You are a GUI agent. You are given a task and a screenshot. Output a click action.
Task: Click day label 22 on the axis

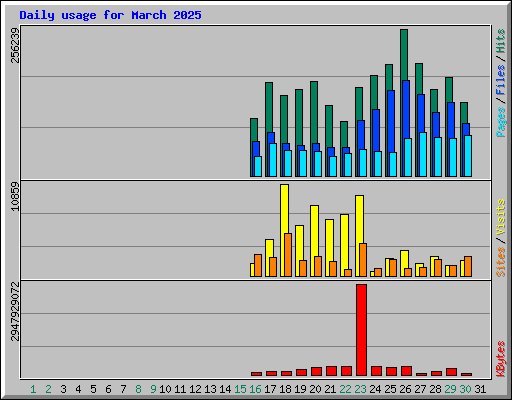click(345, 389)
